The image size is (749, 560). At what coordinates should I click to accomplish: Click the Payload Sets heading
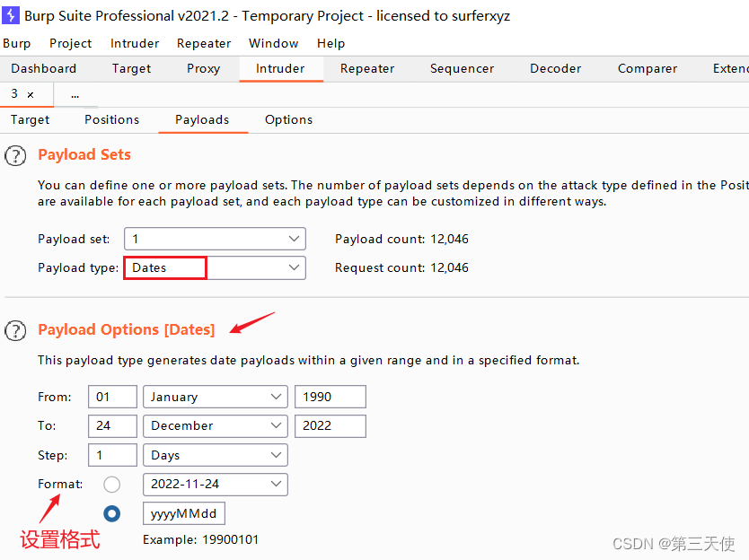tap(84, 155)
